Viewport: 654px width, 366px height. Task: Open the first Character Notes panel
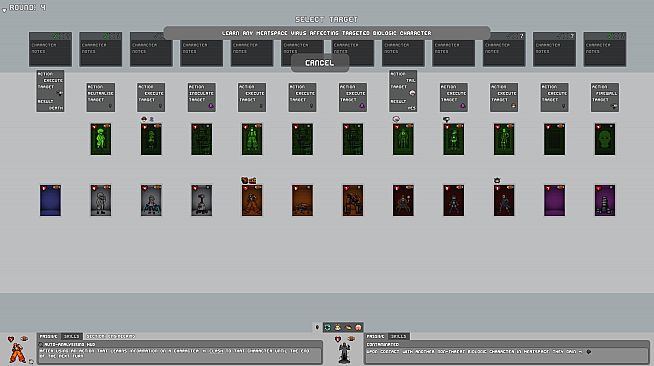pos(50,49)
